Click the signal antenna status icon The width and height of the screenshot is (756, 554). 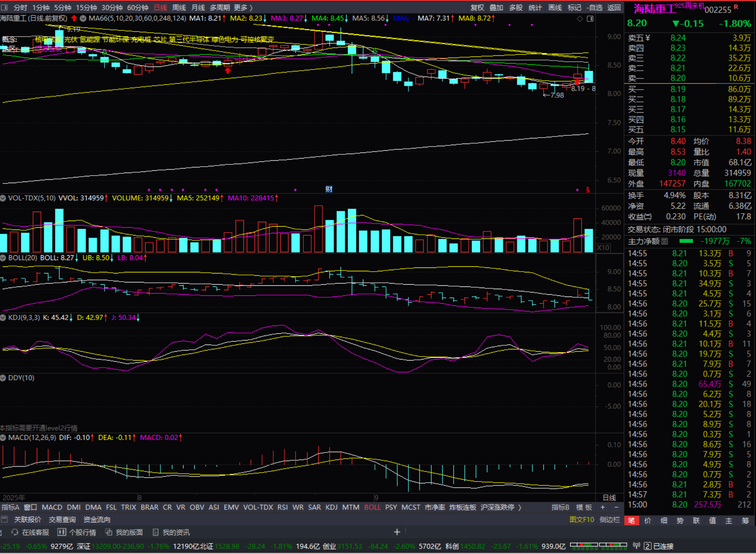636,546
